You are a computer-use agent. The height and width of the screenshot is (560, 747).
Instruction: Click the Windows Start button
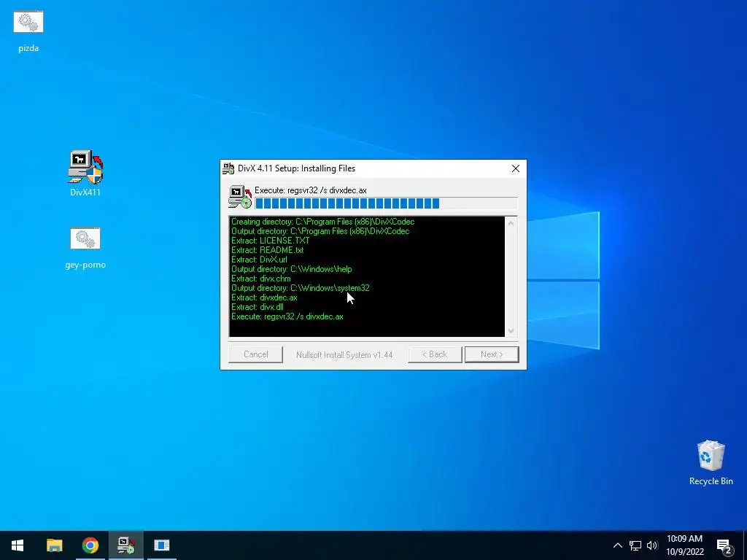pyautogui.click(x=18, y=545)
